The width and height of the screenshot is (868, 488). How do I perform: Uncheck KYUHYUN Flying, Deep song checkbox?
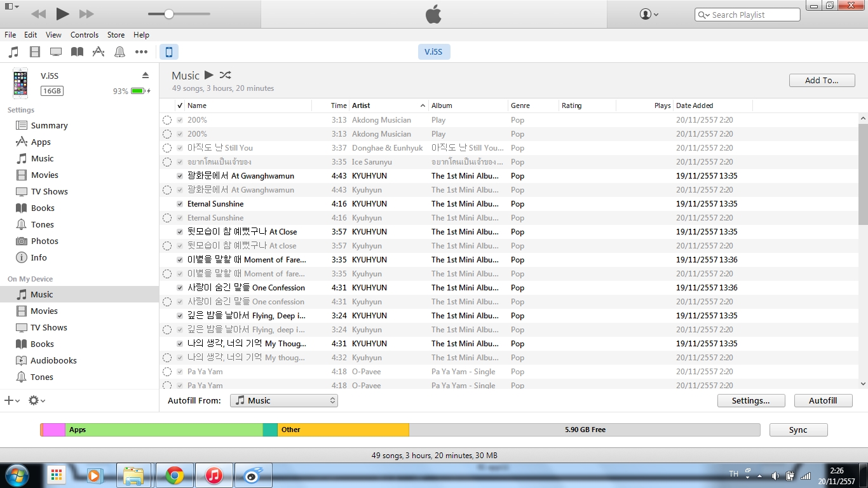pos(180,316)
